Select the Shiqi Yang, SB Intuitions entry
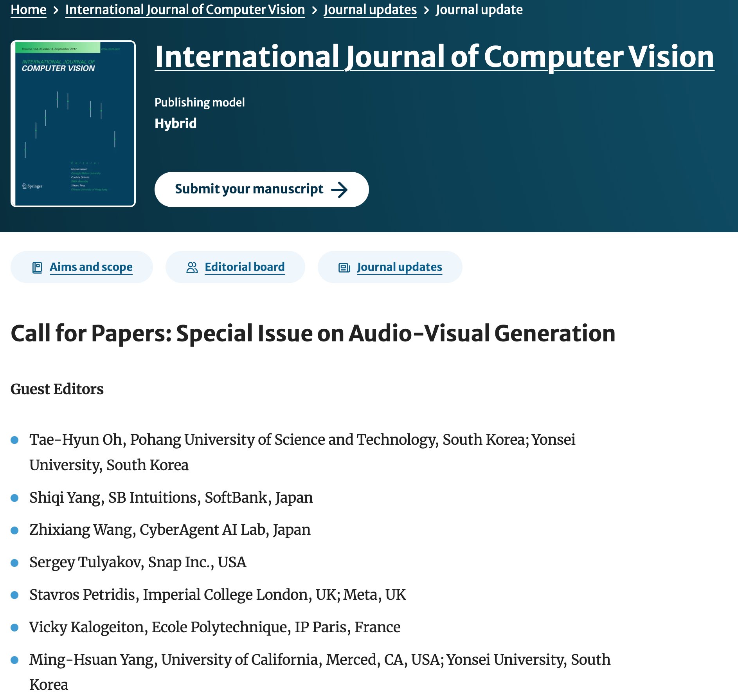 point(171,498)
